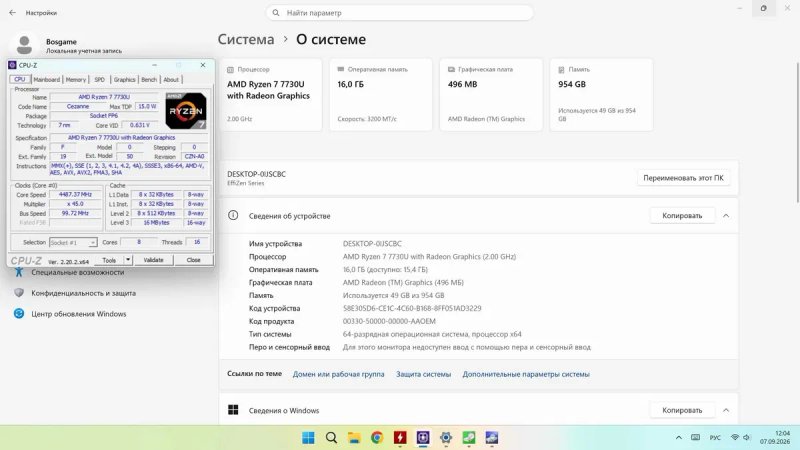
Task: Copy the device specifications
Action: (682, 215)
